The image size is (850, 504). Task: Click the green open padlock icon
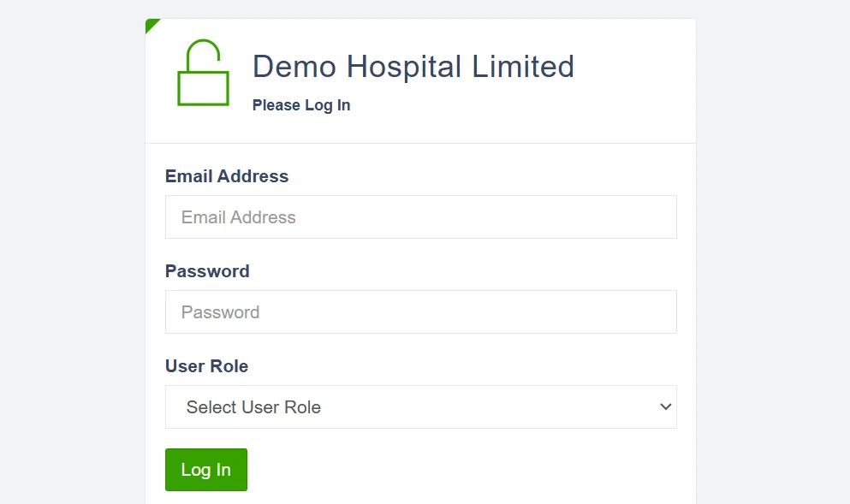[203, 74]
